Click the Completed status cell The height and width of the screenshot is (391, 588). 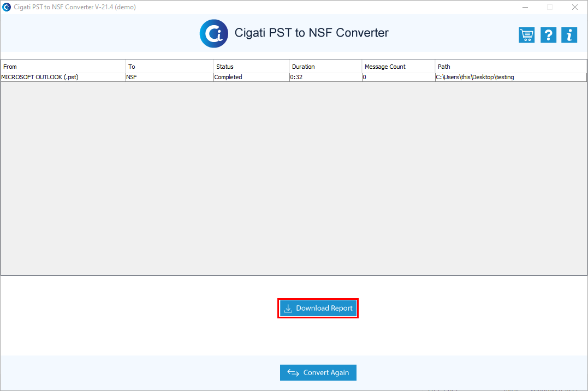pos(251,77)
